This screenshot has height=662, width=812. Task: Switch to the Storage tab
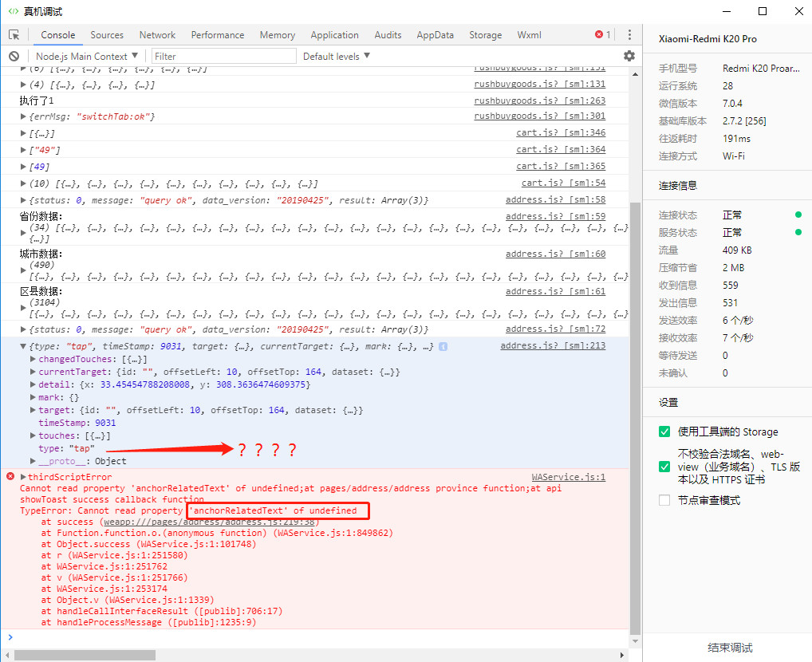point(485,35)
